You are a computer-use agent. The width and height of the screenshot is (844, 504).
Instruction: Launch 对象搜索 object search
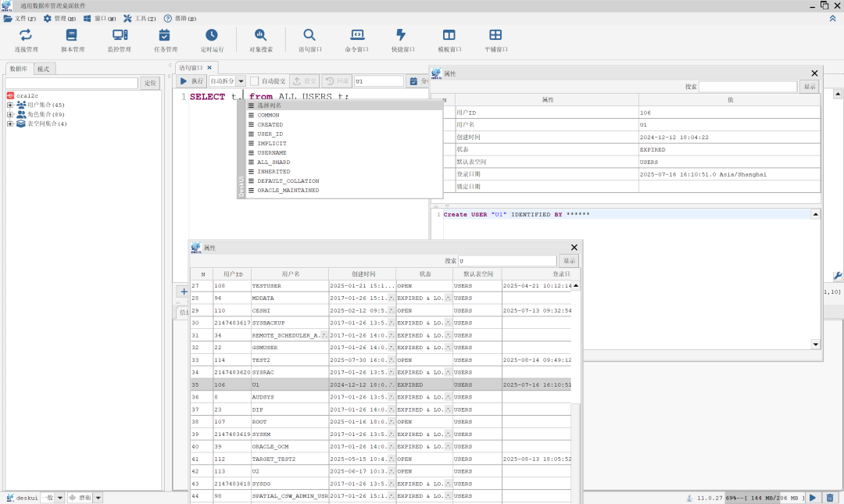pyautogui.click(x=260, y=41)
